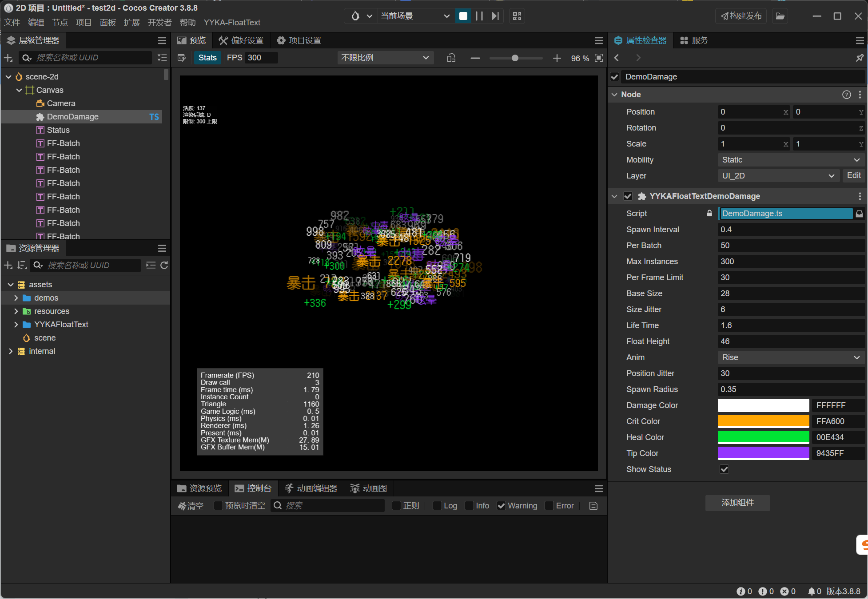Enable Log filter in console
This screenshot has height=599, width=868.
(437, 506)
